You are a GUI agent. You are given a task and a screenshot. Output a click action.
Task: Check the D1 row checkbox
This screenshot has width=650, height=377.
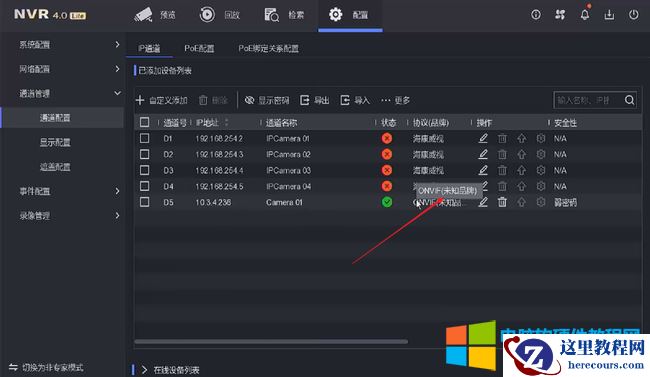coord(144,138)
